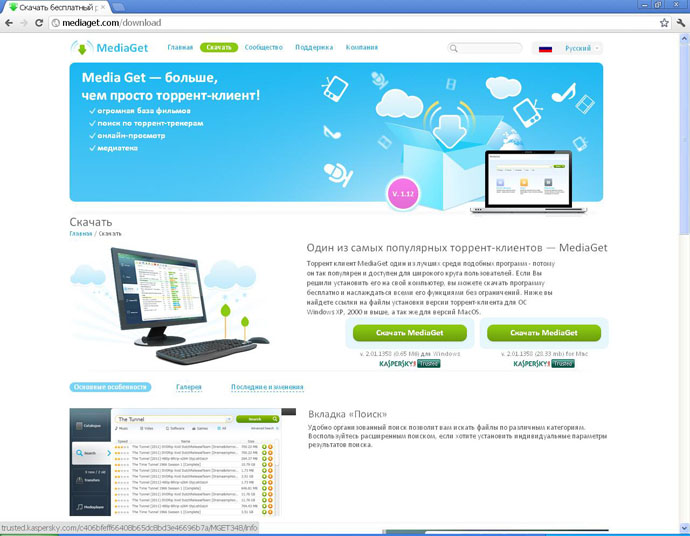Open a new browser tab

[x=118, y=7]
